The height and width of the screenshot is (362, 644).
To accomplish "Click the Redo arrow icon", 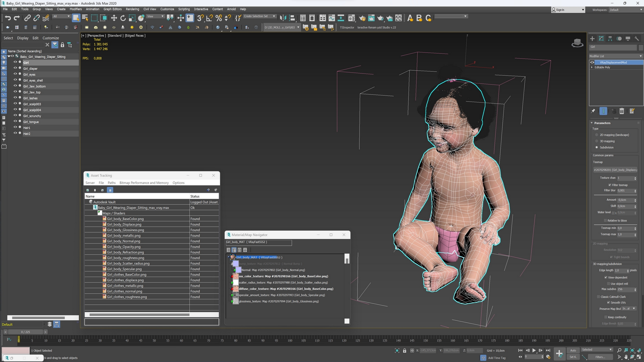I will tap(17, 18).
